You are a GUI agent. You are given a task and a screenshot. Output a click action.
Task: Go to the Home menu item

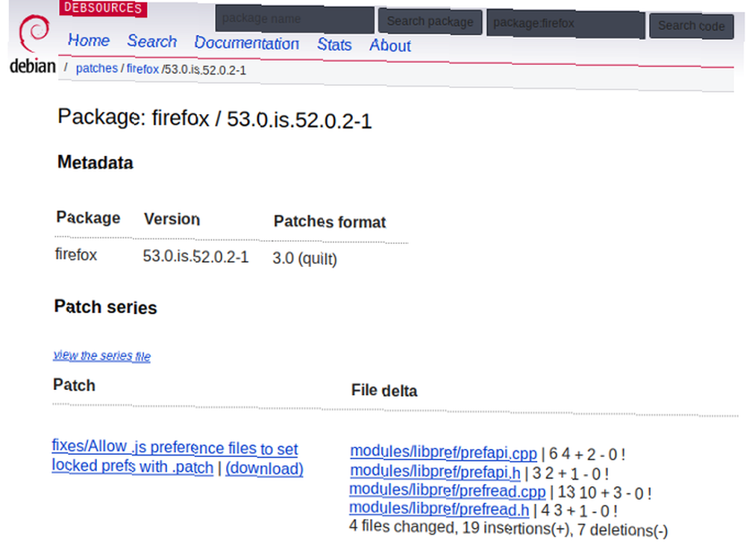[x=89, y=40]
